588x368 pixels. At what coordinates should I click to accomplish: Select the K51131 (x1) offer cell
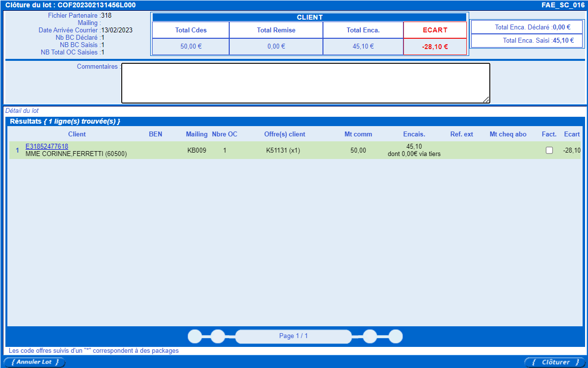point(283,150)
